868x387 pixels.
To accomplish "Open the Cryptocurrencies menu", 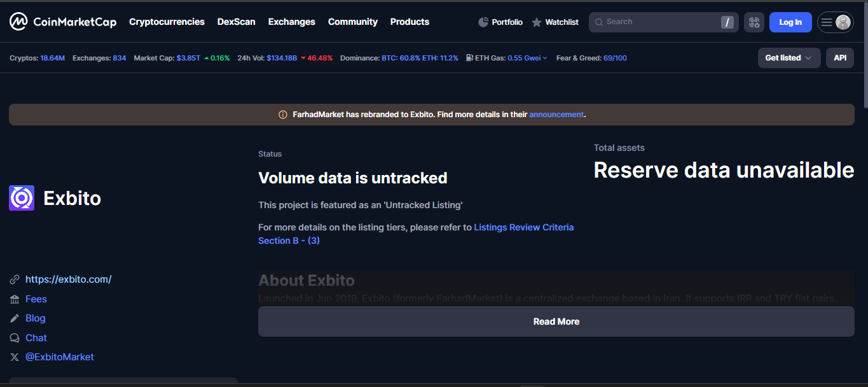I will pos(167,22).
